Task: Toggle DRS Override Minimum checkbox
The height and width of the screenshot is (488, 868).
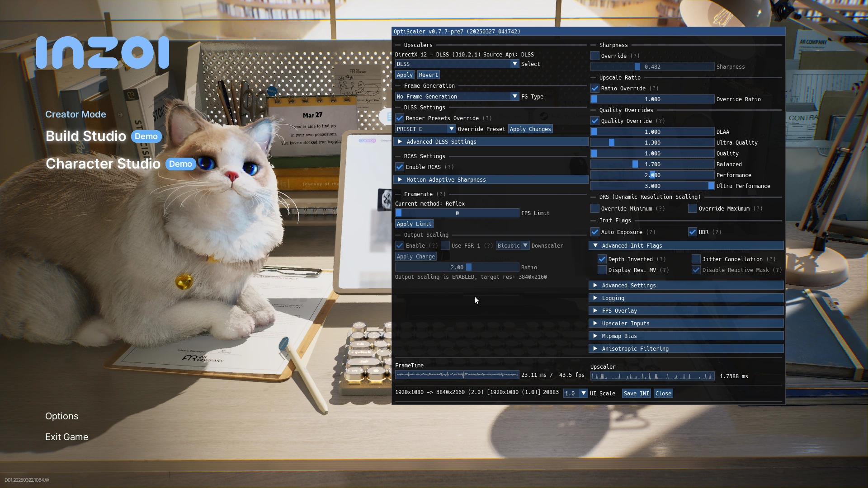Action: pyautogui.click(x=595, y=209)
